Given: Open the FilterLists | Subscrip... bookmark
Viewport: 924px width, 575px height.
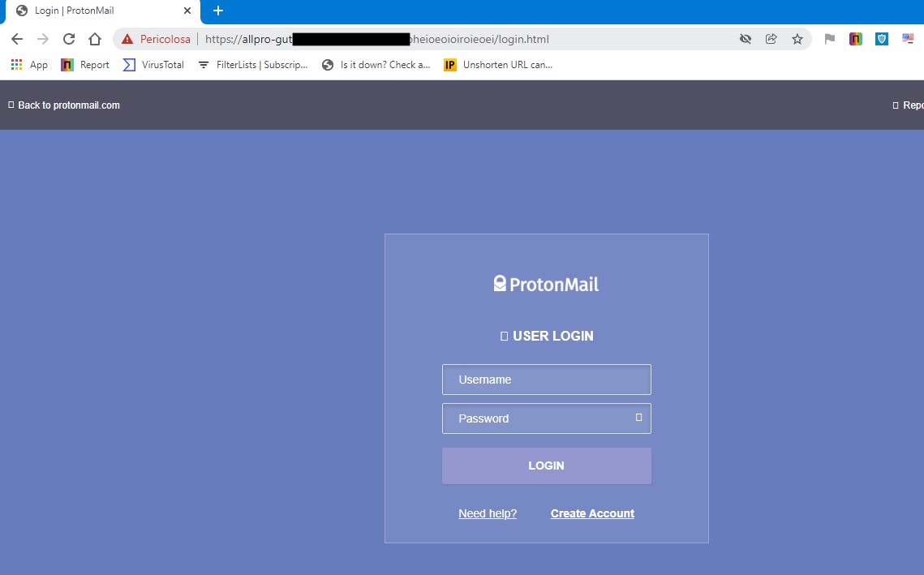Looking at the screenshot, I should [252, 65].
